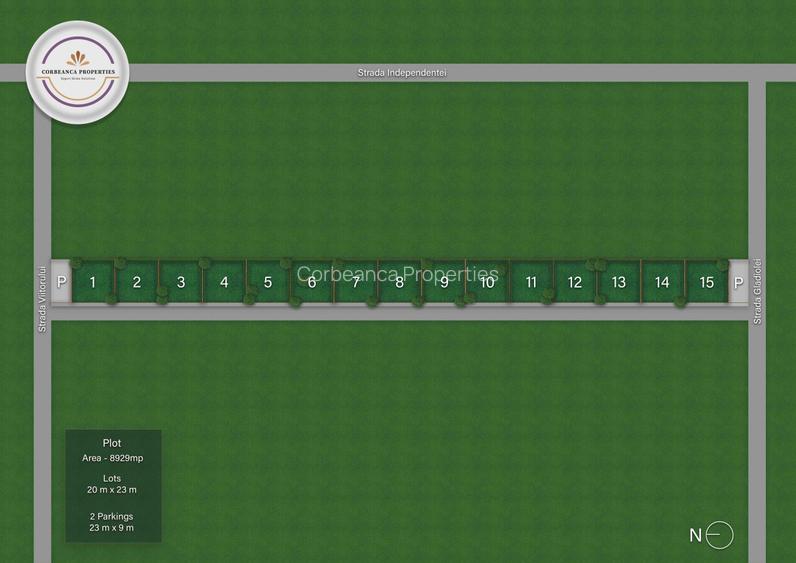Image resolution: width=796 pixels, height=563 pixels.
Task: Select lot number 5
Action: (x=268, y=282)
